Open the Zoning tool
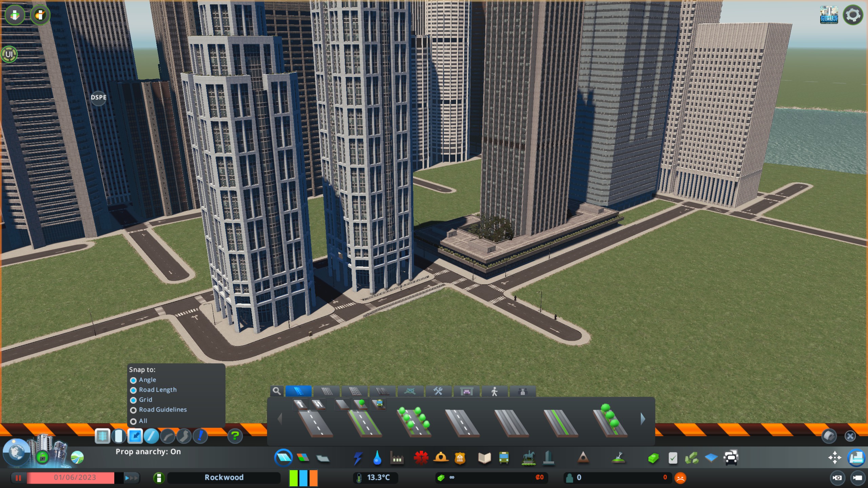 tap(303, 458)
